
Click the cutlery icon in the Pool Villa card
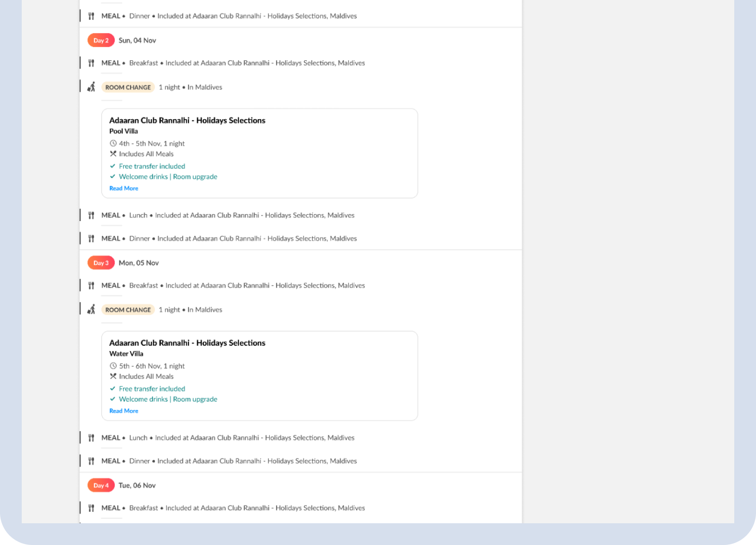point(113,154)
